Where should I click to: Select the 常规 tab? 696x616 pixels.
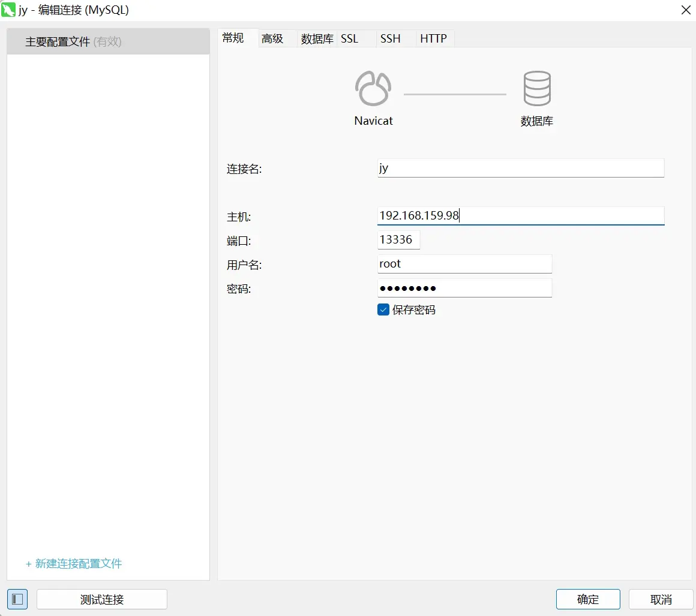click(233, 38)
